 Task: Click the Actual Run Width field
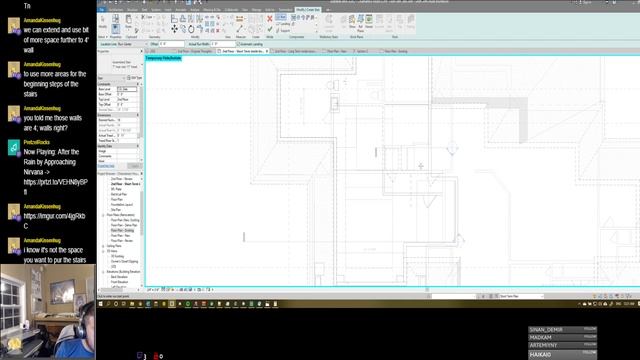(223, 44)
